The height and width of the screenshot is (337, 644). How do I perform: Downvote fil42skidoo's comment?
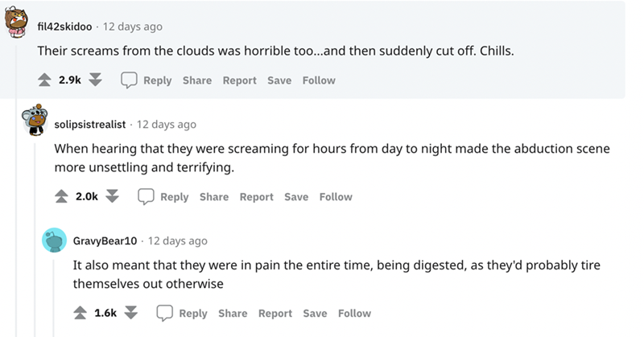(x=96, y=80)
